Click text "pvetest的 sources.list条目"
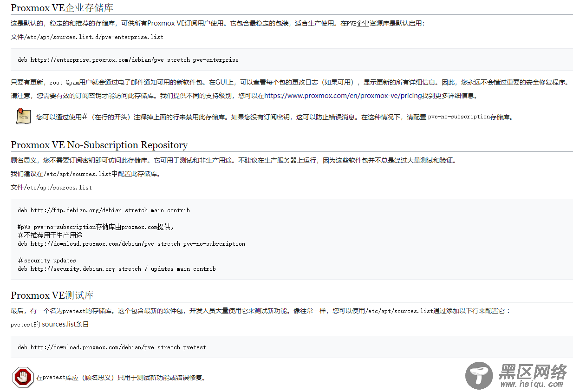Viewport: 573px width, 392px height. click(50, 324)
